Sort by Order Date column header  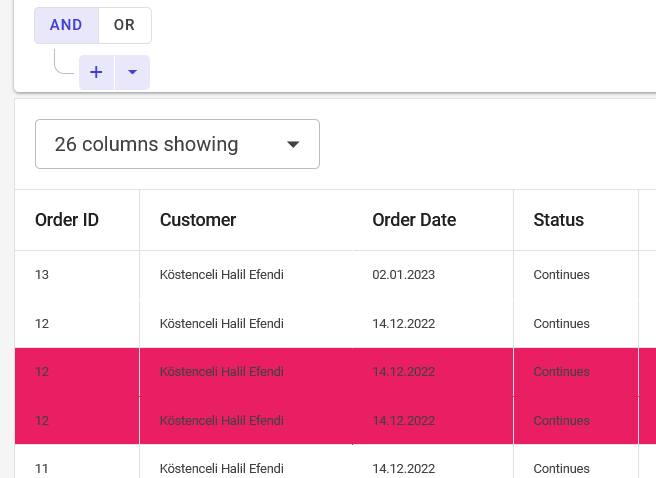pos(433,220)
